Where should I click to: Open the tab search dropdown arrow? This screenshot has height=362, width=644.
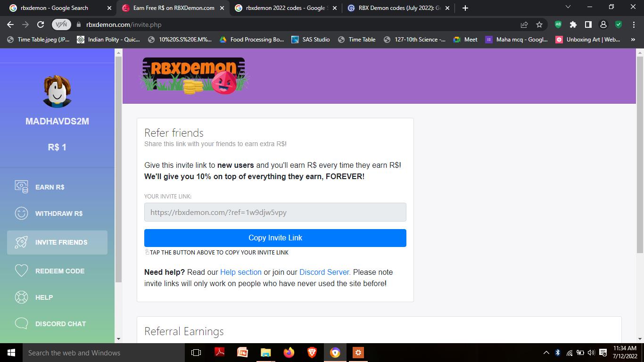(568, 8)
